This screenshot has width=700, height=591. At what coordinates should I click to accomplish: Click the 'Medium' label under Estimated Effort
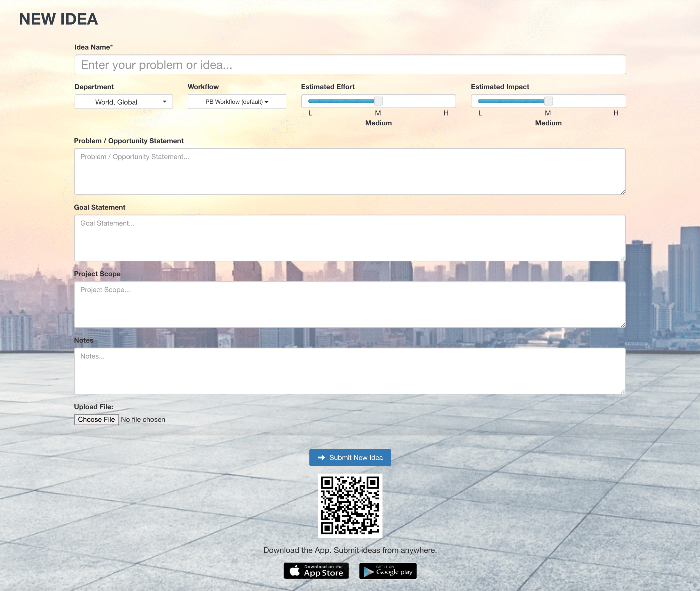click(x=378, y=123)
